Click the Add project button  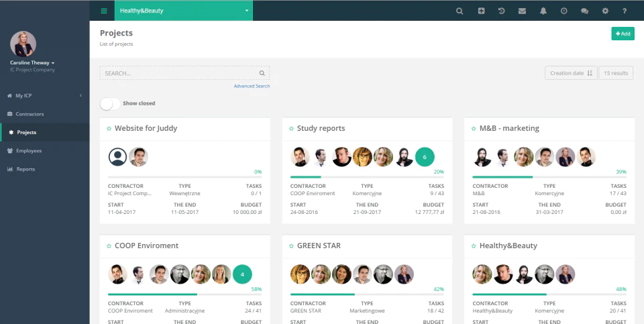coord(623,34)
